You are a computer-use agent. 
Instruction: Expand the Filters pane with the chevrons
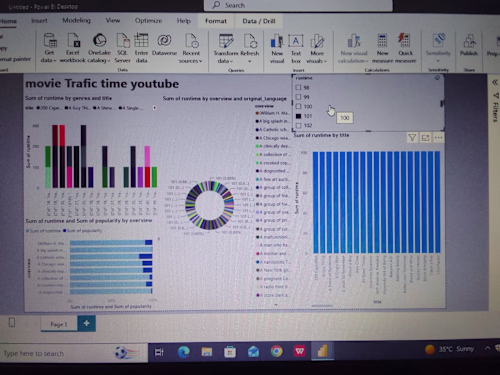[495, 82]
